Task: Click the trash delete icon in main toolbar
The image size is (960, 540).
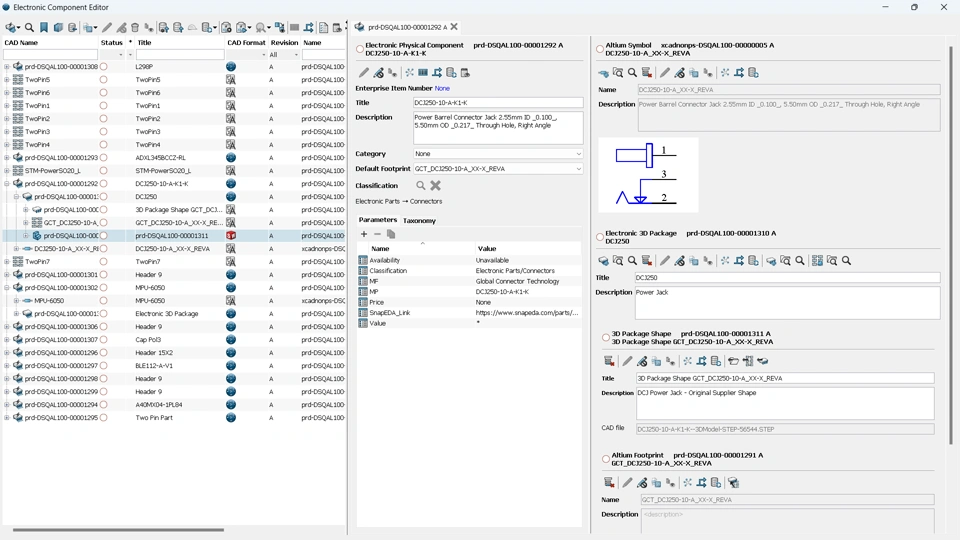Action: coord(135,28)
